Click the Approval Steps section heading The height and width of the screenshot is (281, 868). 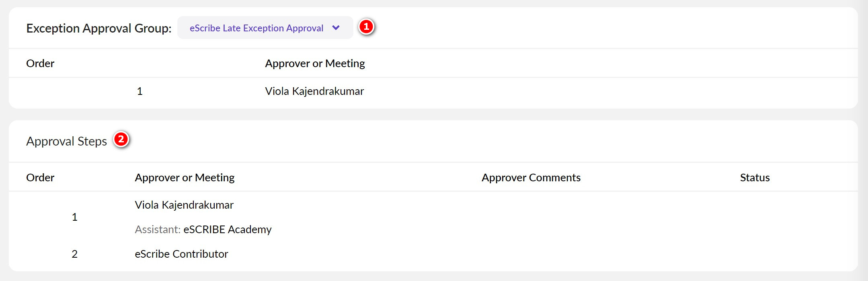tap(66, 141)
